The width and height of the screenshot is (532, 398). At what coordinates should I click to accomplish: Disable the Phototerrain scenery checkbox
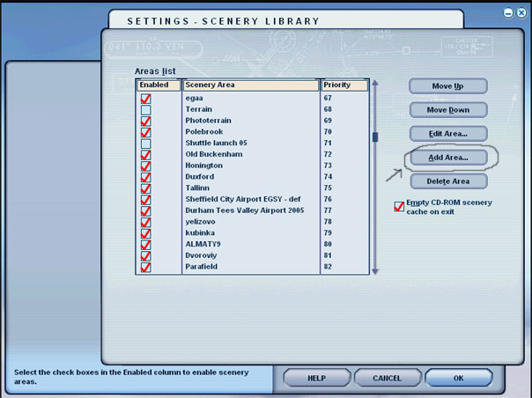tap(146, 122)
